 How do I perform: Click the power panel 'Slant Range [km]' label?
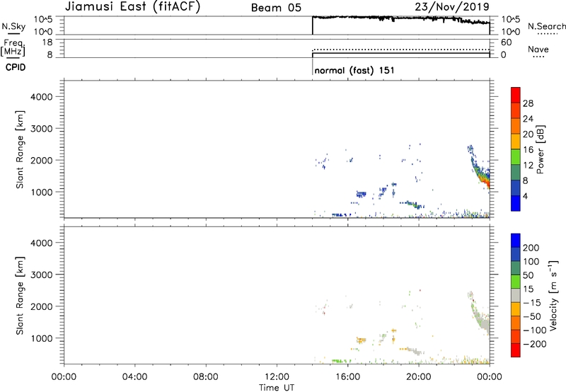click(x=20, y=149)
